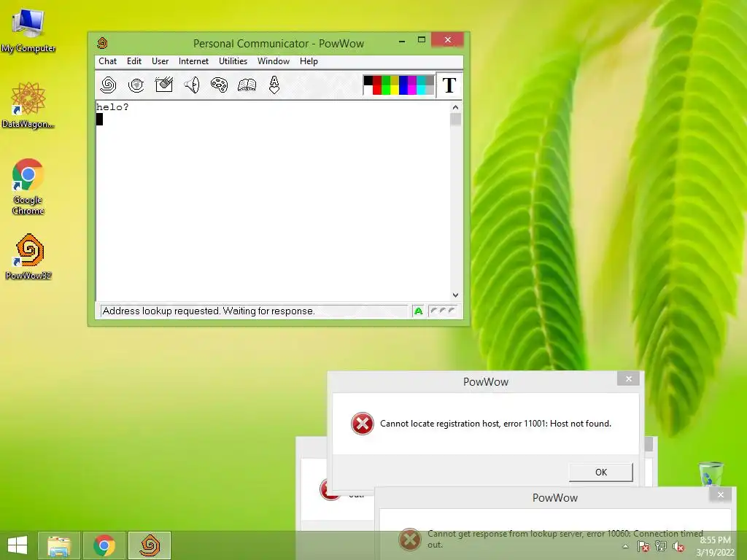The image size is (747, 560).
Task: Open the User menu
Action: pyautogui.click(x=160, y=61)
